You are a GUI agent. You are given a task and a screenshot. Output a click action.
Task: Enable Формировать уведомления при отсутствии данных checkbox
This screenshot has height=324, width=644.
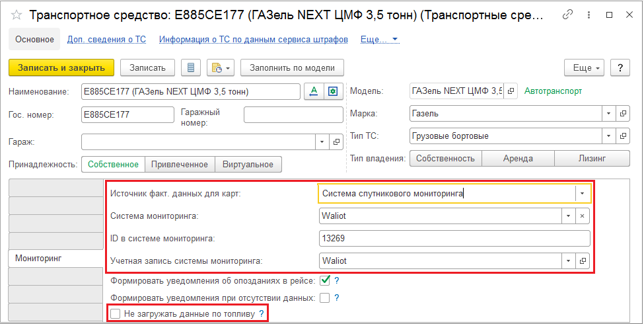point(324,298)
